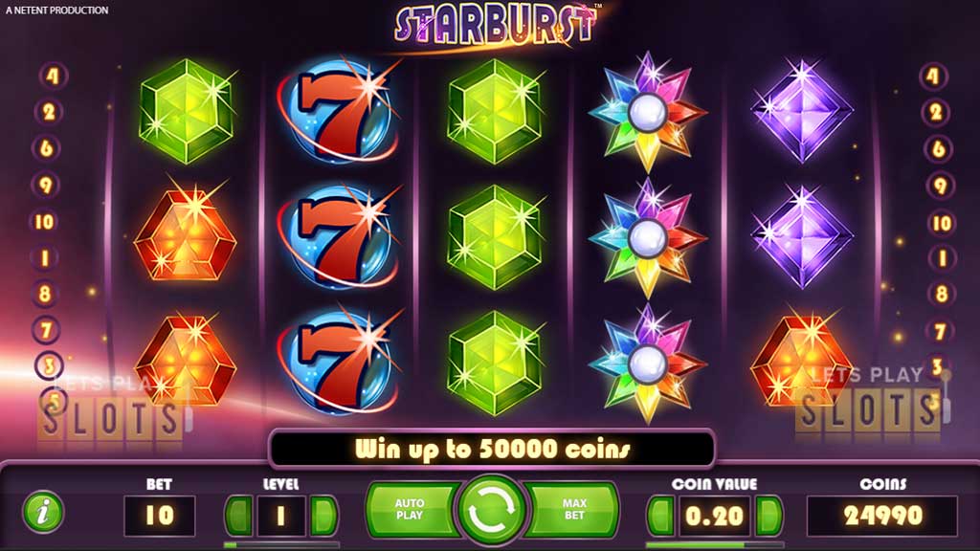Spin the reels with the circular arrows button
This screenshot has width=980, height=551.
tap(491, 511)
